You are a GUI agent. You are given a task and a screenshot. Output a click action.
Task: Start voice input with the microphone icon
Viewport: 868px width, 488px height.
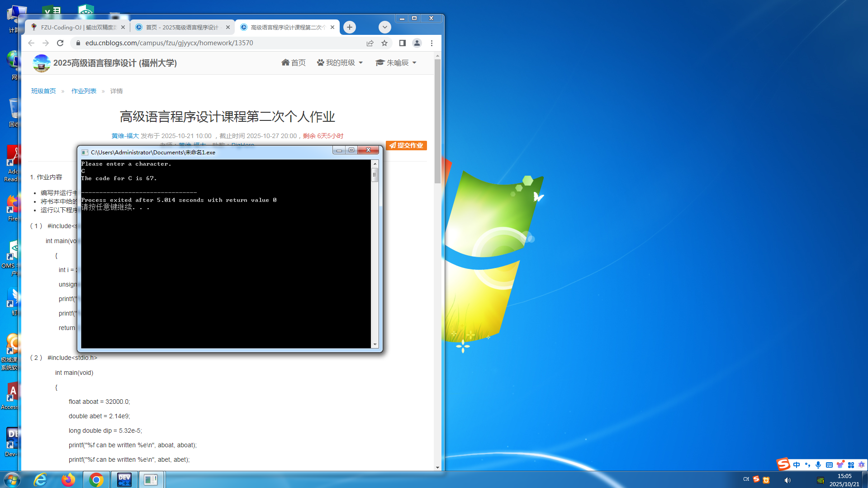pyautogui.click(x=818, y=465)
